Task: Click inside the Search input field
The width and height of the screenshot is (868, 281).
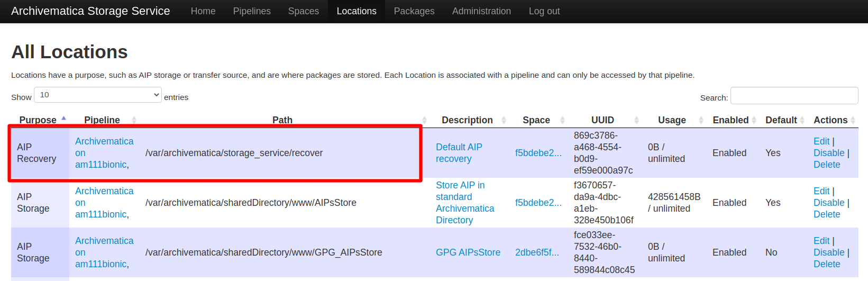Action: pos(794,96)
